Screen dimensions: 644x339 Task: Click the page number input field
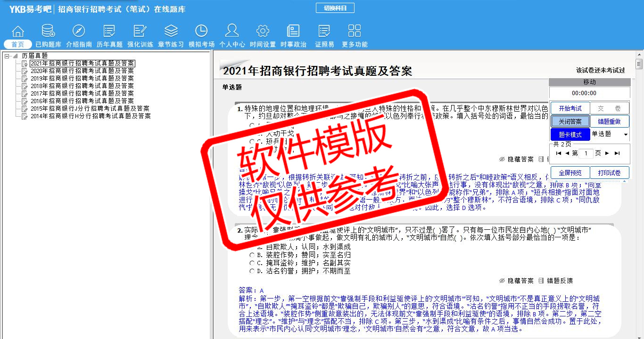586,153
